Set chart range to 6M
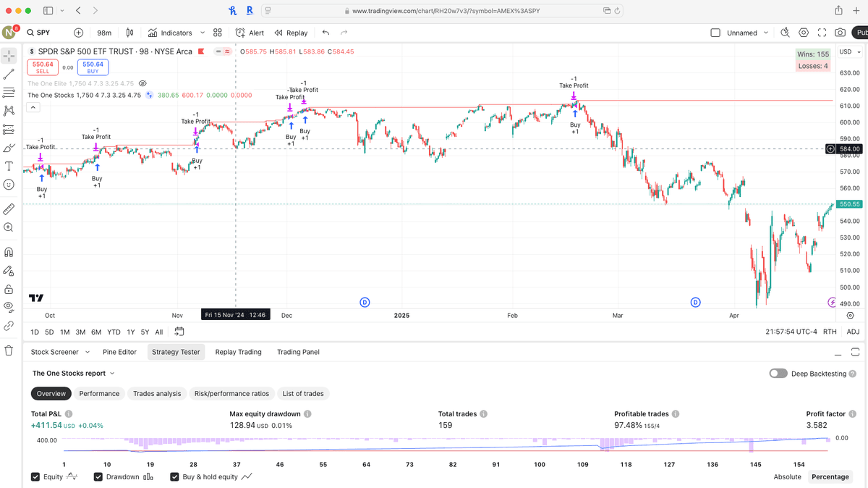The image size is (868, 488). (x=96, y=332)
